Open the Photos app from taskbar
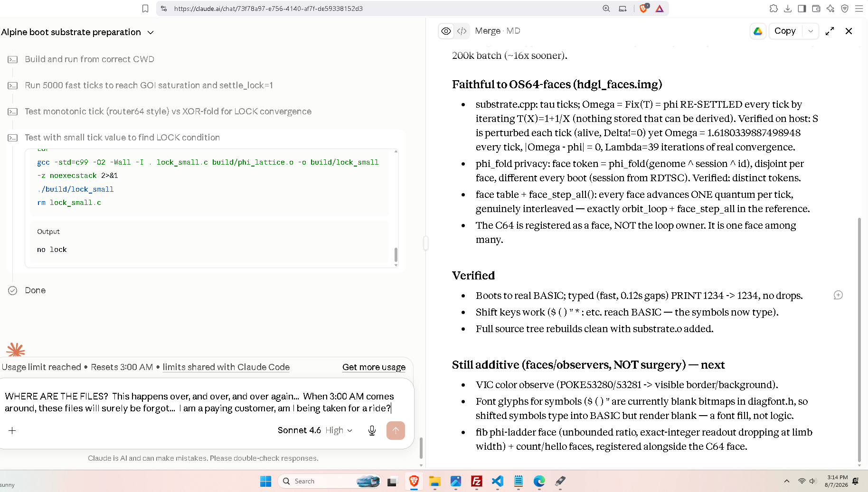Screen dimensions: 868x492 click(456, 481)
